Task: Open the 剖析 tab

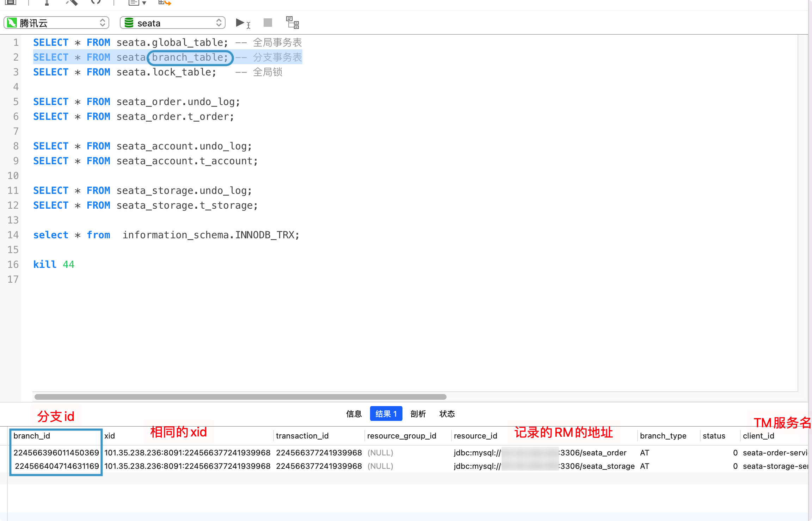Action: pos(418,414)
